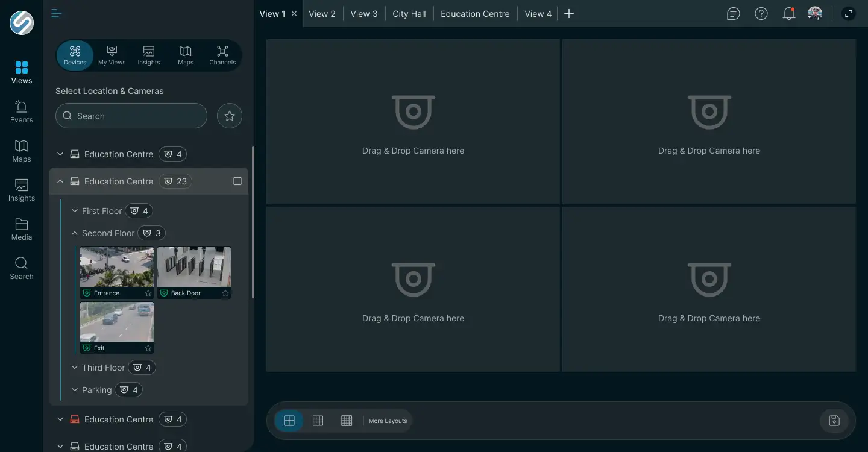Open the Maps section in left sidebar
868x452 pixels.
21,151
